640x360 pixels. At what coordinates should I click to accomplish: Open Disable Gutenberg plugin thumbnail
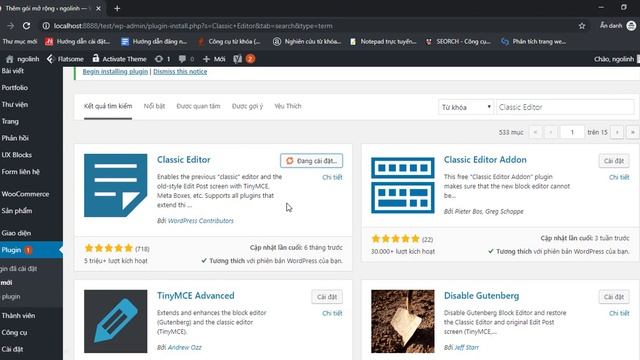click(x=403, y=321)
